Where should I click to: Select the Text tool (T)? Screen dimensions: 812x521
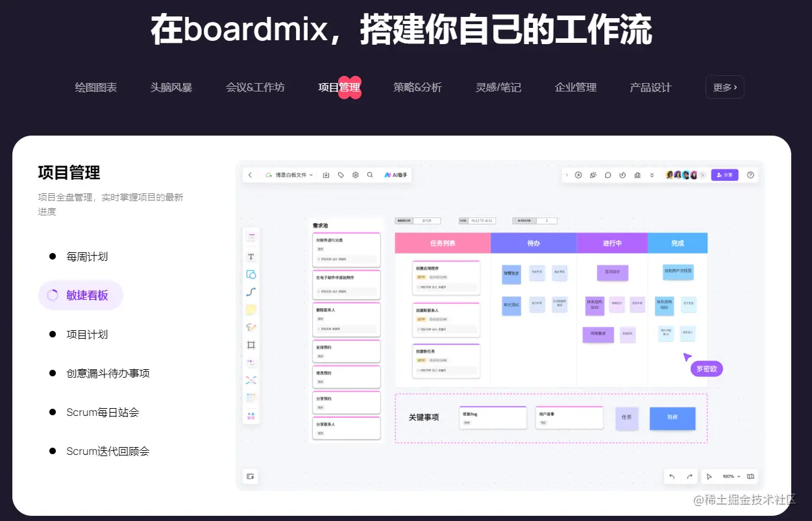coord(251,256)
